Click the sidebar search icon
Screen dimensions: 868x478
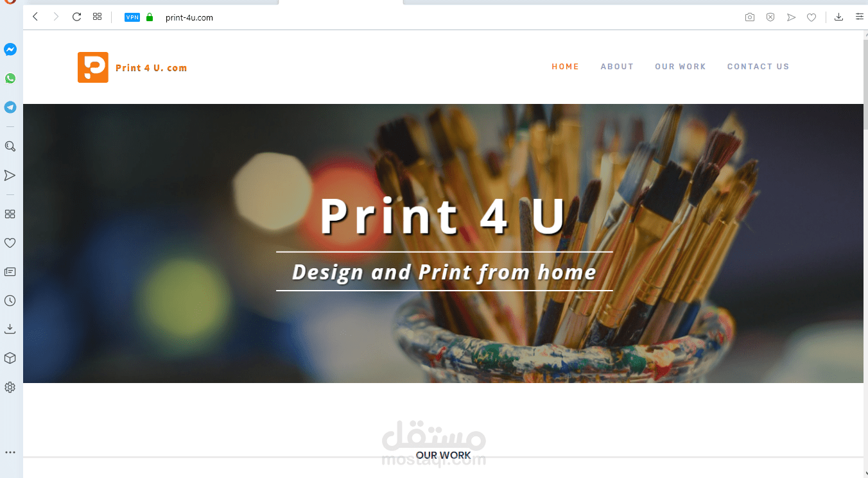10,146
